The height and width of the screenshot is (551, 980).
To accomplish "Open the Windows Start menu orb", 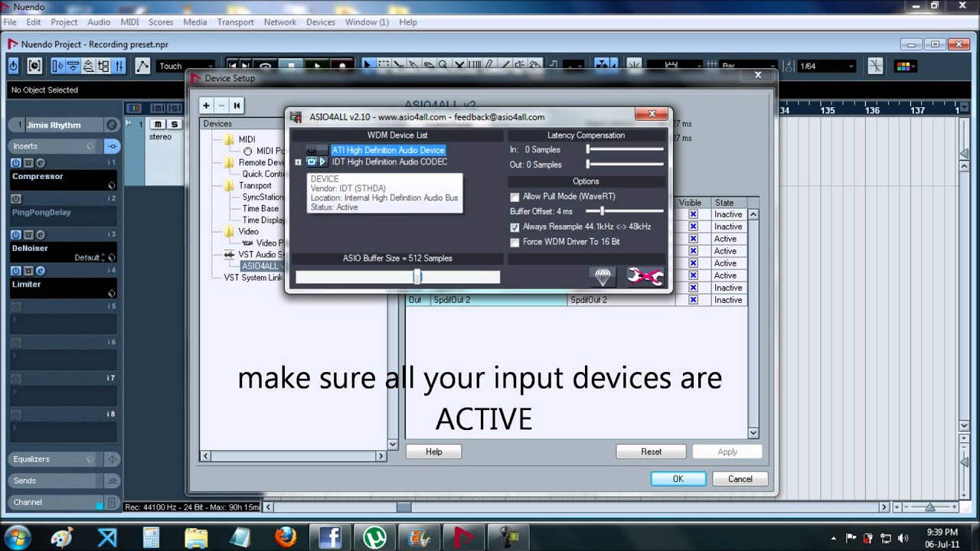I will click(17, 537).
